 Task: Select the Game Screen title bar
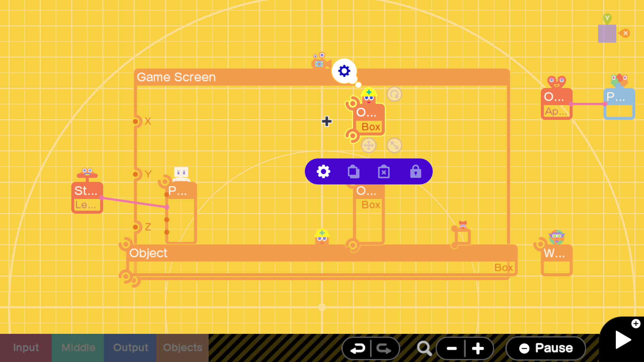click(x=322, y=77)
